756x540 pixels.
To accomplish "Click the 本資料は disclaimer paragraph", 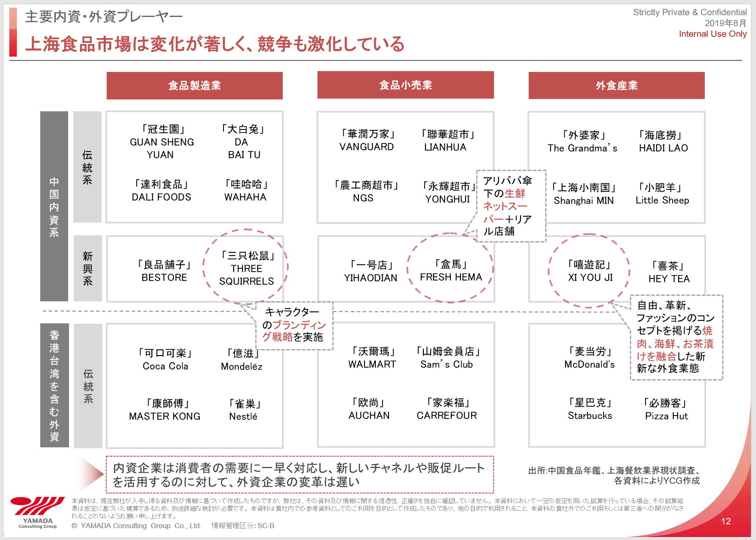I will [x=378, y=508].
